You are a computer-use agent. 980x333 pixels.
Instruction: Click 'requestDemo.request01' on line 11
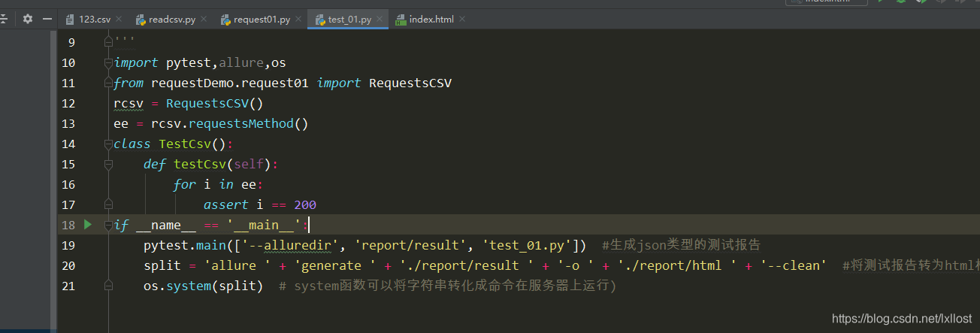pos(230,83)
